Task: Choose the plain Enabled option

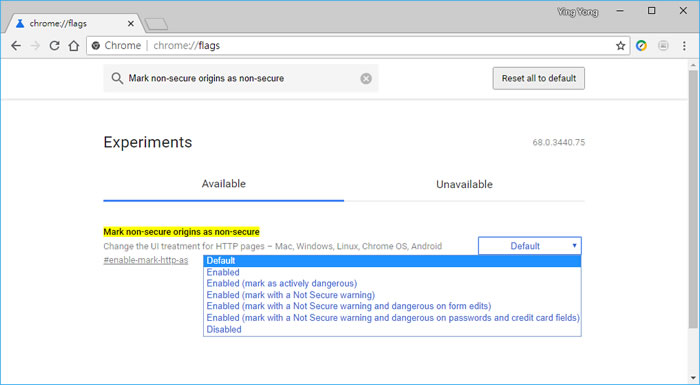Action: [x=392, y=272]
